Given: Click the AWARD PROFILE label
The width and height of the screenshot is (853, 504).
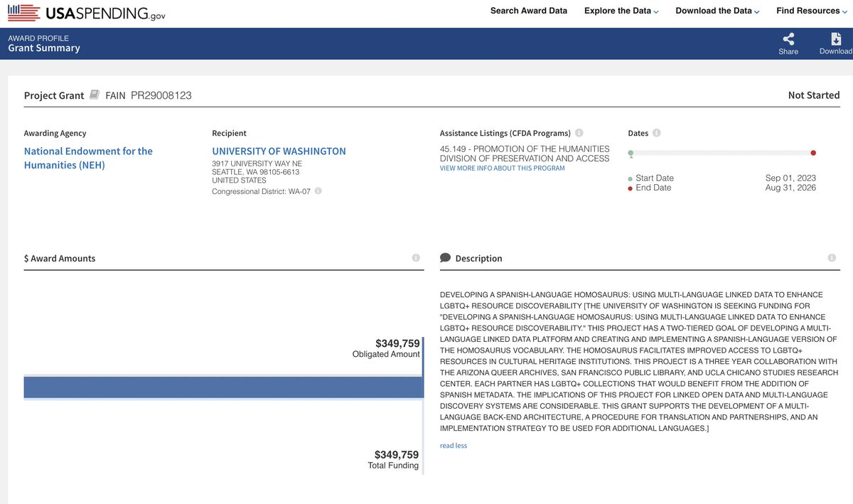Looking at the screenshot, I should tap(38, 38).
